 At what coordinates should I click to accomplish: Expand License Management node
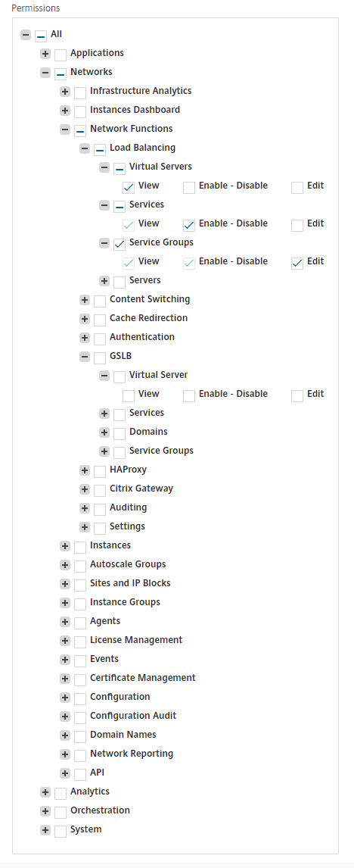[65, 641]
